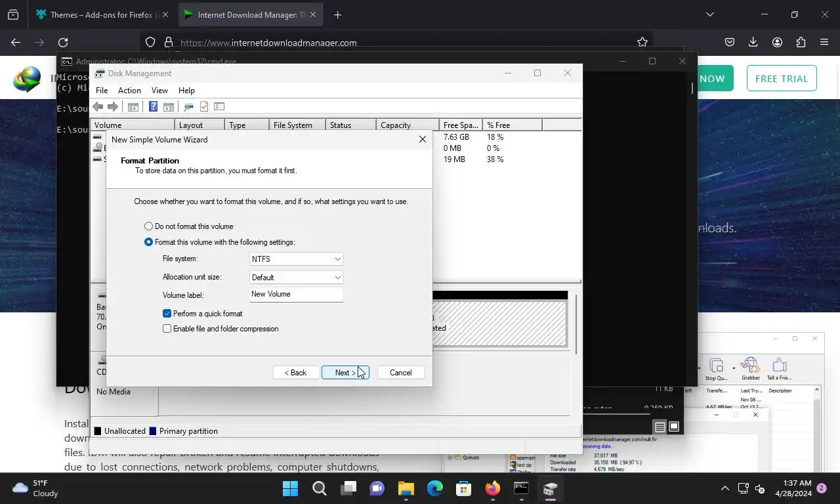
Task: Open the Firefox hamburger application menu
Action: [824, 42]
